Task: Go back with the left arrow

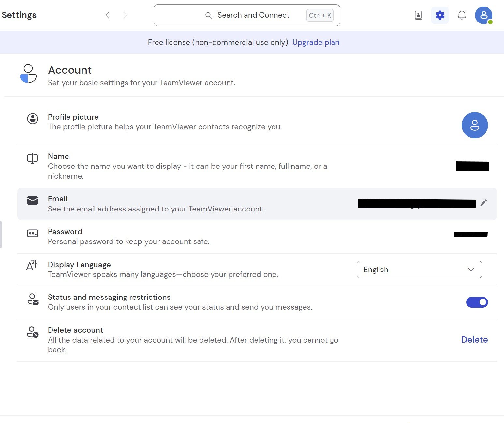Action: pos(108,15)
